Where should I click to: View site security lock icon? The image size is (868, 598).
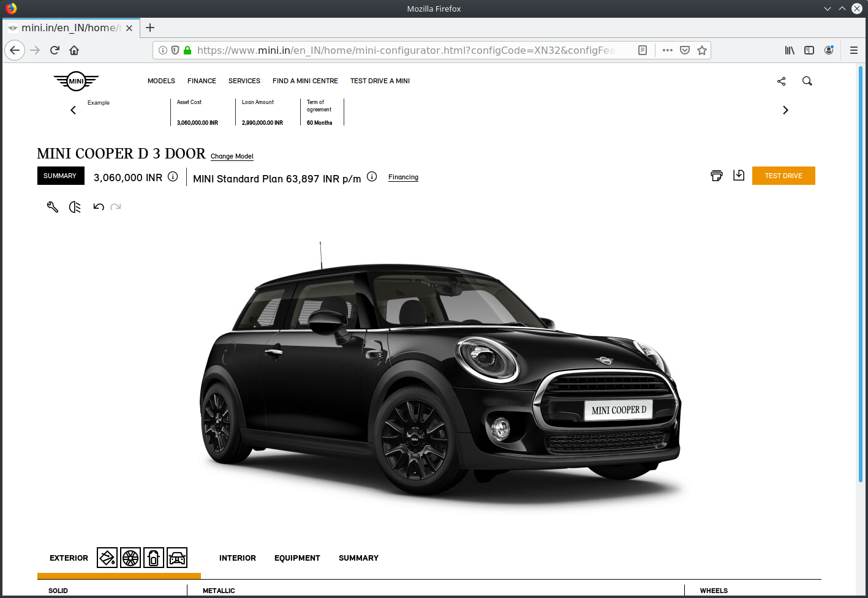click(187, 50)
